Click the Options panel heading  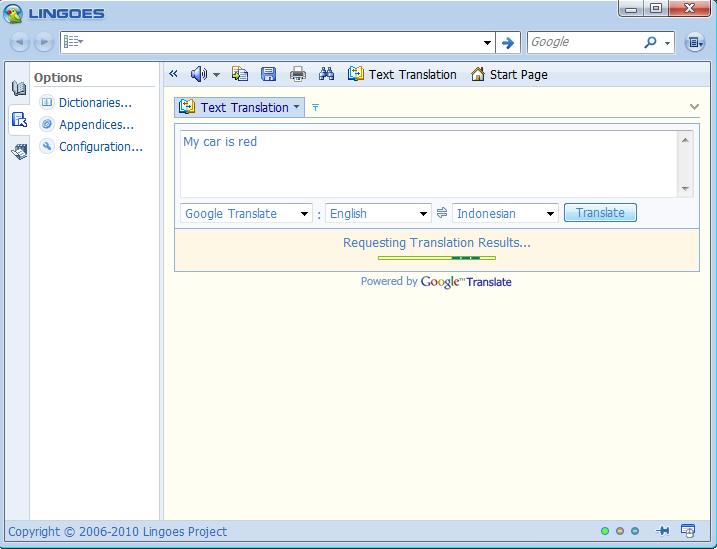[x=58, y=78]
